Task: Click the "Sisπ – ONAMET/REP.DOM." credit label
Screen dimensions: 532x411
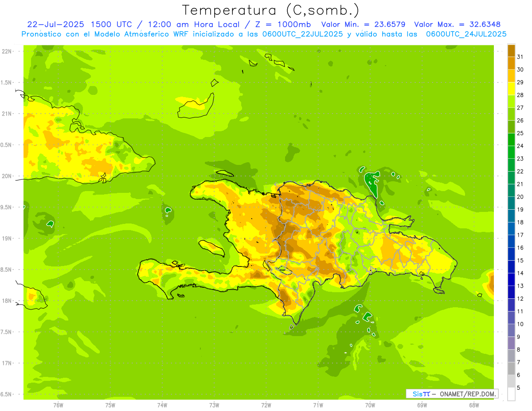Action: click(x=452, y=394)
